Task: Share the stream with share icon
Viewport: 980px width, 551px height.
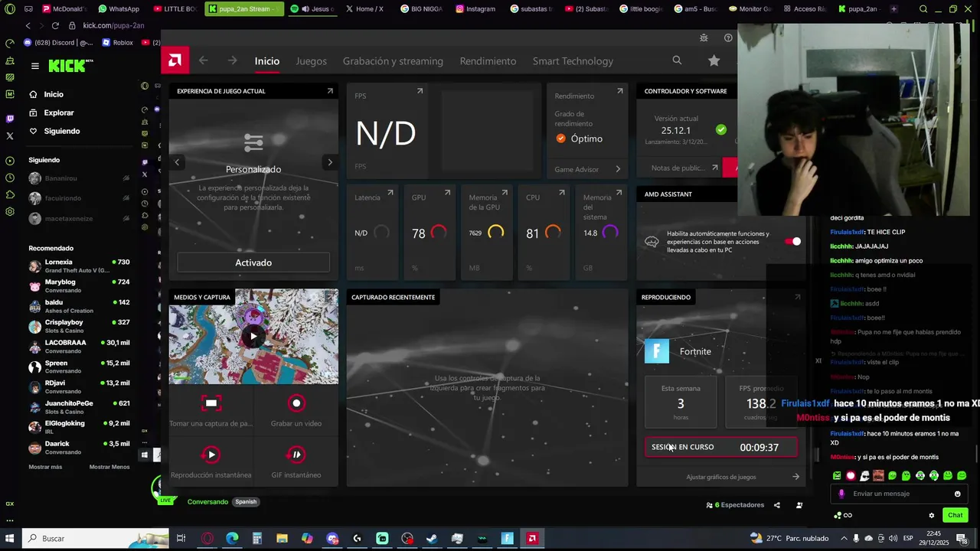Action: [x=777, y=505]
